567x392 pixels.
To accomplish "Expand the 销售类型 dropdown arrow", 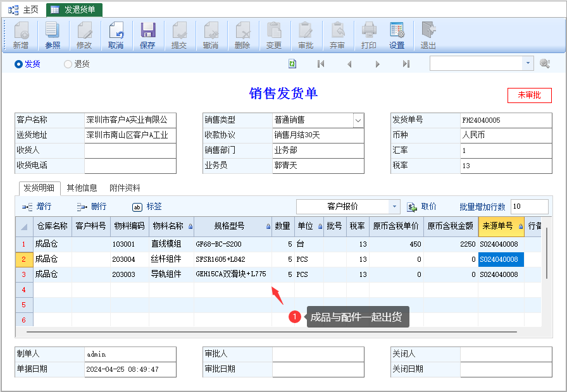I will point(358,120).
